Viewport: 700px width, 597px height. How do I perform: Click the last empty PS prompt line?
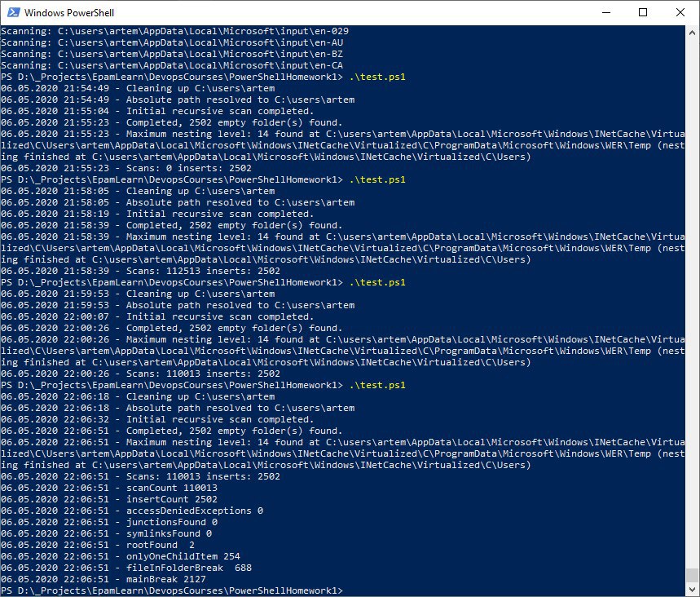(172, 590)
